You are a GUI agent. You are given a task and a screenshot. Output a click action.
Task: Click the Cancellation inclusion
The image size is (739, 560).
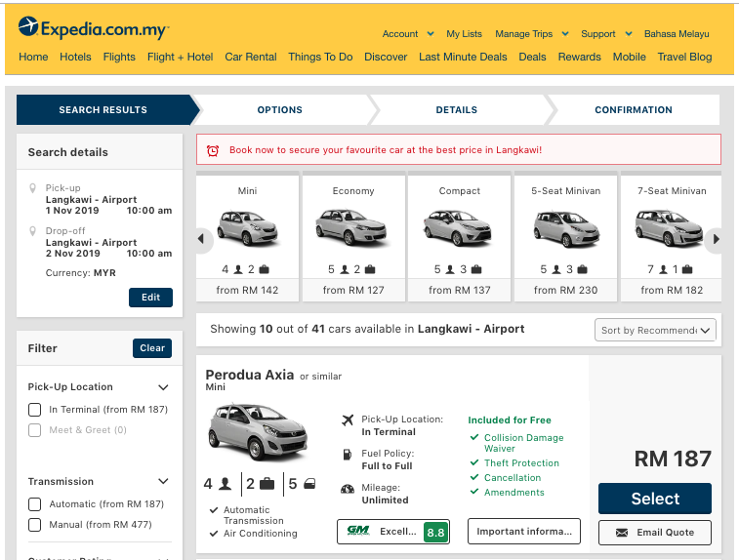(513, 478)
